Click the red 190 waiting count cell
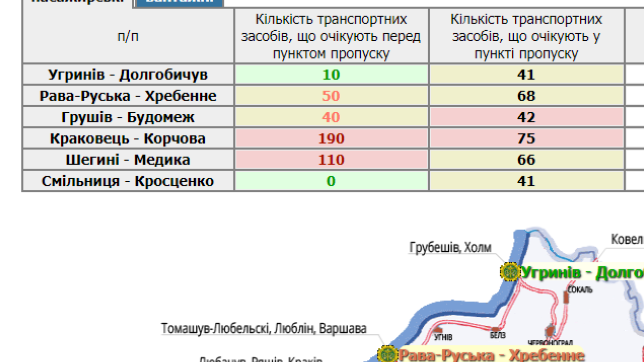Screen dimensions: 644x362 pyautogui.click(x=331, y=139)
